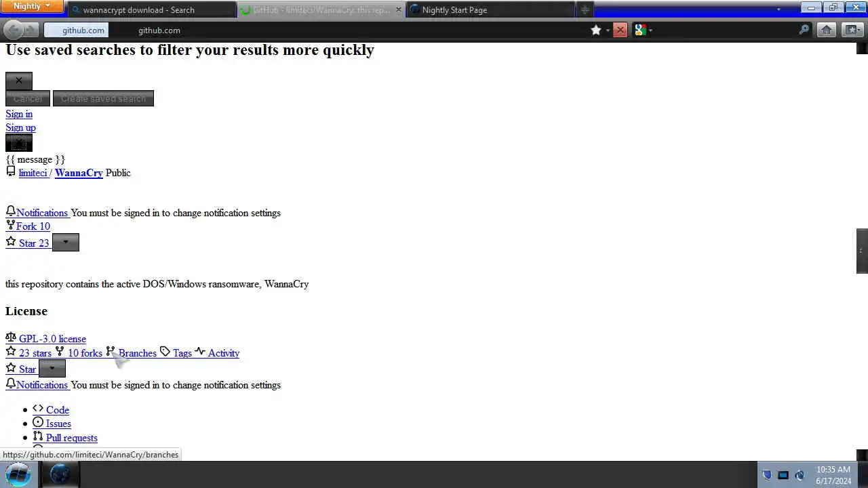868x488 pixels.
Task: Expand the dropdown beside lower Star link
Action: 52,369
